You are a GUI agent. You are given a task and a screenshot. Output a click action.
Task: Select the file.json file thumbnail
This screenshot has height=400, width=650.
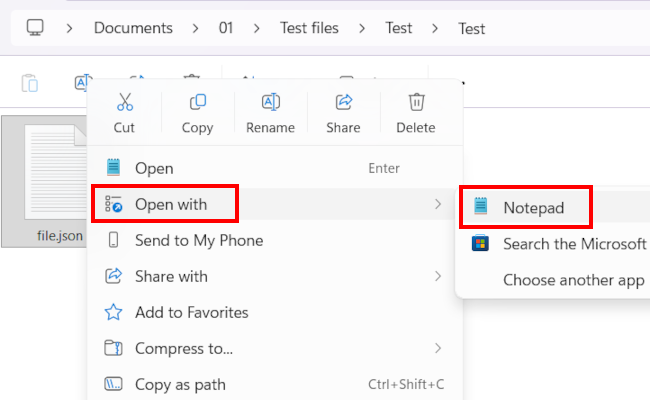[x=55, y=172]
